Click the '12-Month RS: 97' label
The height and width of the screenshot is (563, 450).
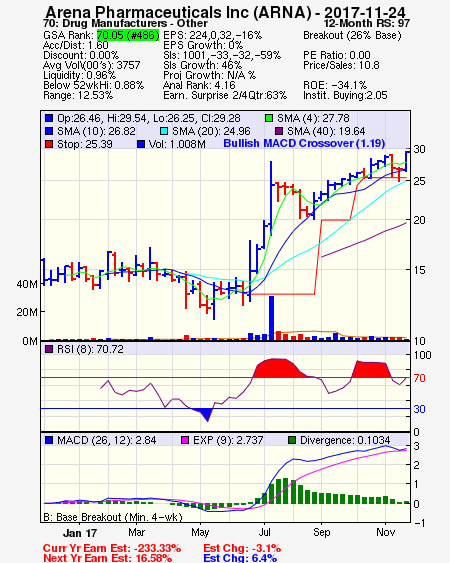pos(367,23)
